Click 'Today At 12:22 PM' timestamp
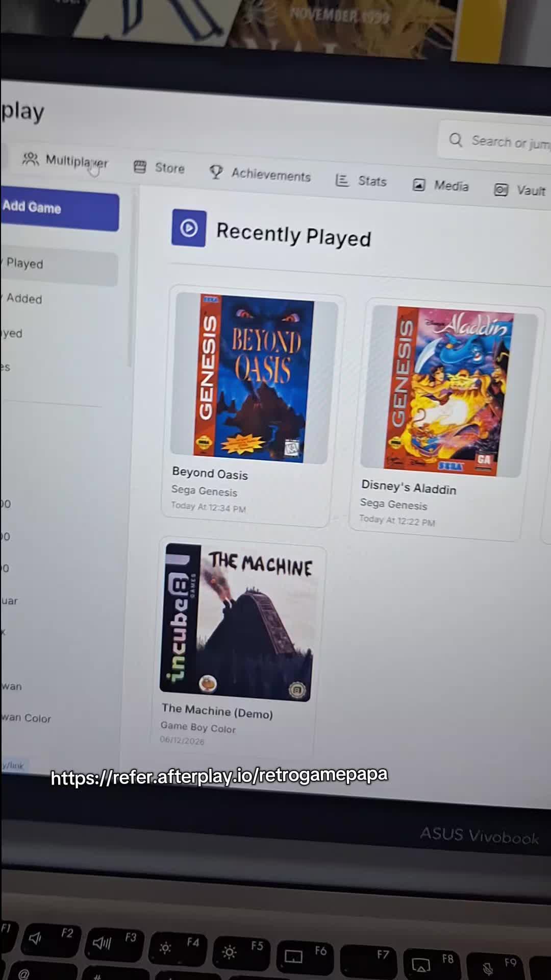551x980 pixels. click(397, 521)
